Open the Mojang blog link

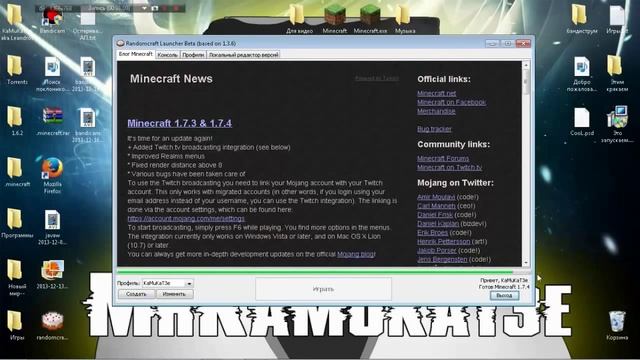(356, 254)
